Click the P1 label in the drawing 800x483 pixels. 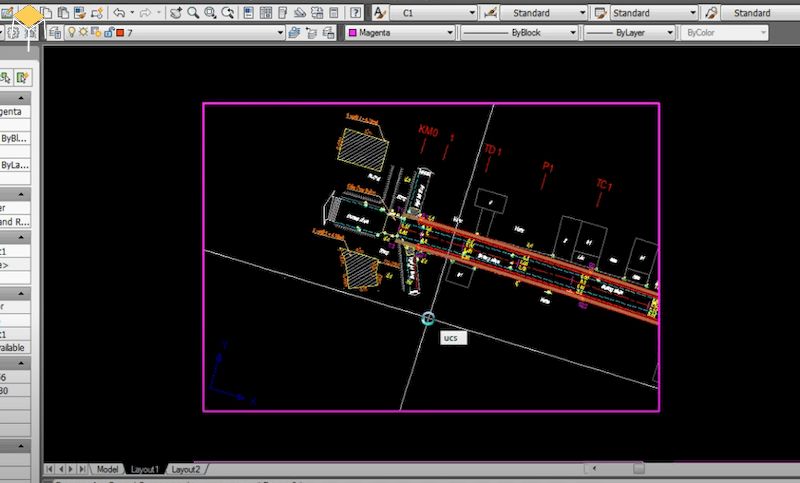coord(548,167)
